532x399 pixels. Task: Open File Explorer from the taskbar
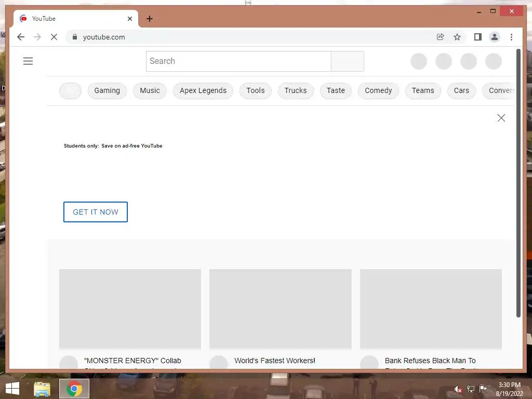tap(42, 389)
